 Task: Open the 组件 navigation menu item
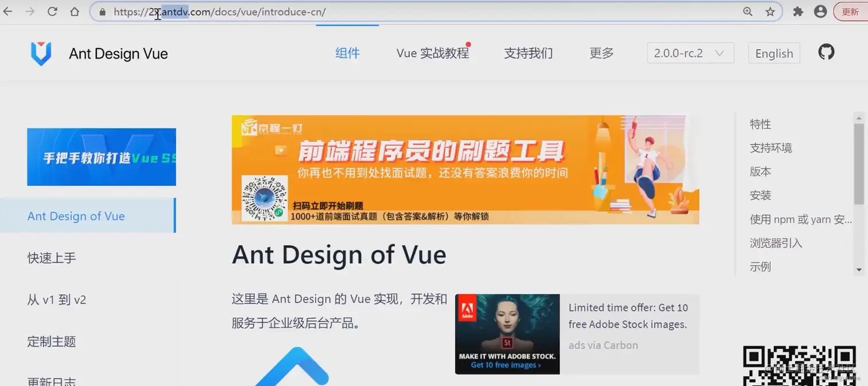tap(347, 53)
